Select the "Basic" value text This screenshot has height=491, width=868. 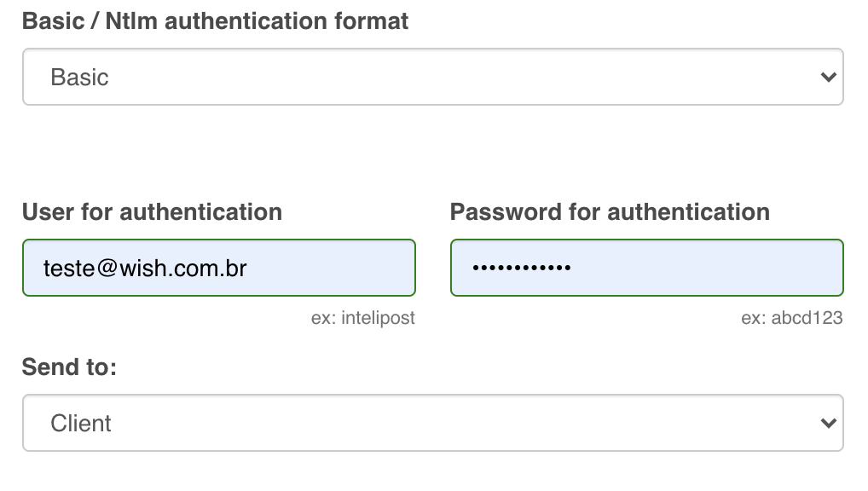click(80, 78)
